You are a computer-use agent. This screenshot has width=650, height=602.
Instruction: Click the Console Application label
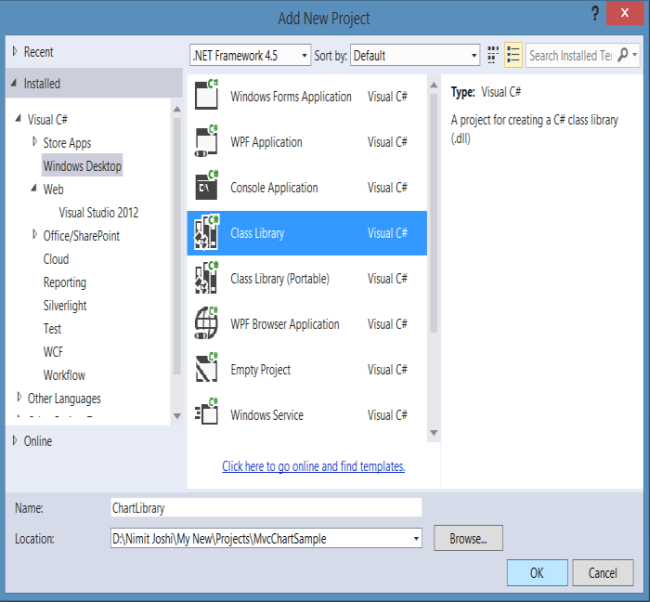[274, 187]
